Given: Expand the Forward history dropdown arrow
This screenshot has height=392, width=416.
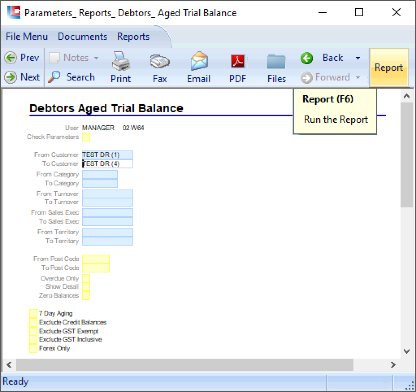Looking at the screenshot, I should tap(358, 77).
